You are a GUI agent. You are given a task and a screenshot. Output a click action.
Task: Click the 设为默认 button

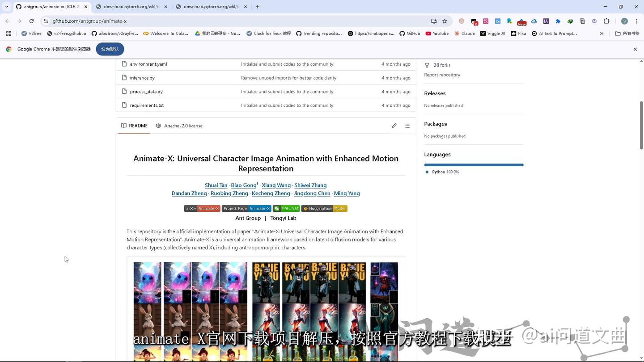pyautogui.click(x=110, y=49)
